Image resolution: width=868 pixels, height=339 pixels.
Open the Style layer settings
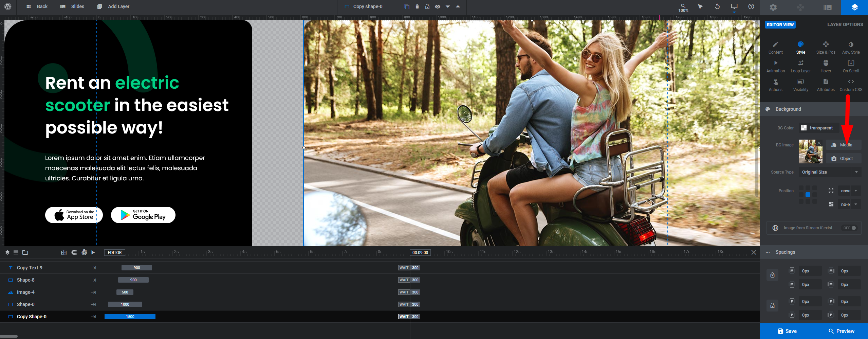coord(800,48)
